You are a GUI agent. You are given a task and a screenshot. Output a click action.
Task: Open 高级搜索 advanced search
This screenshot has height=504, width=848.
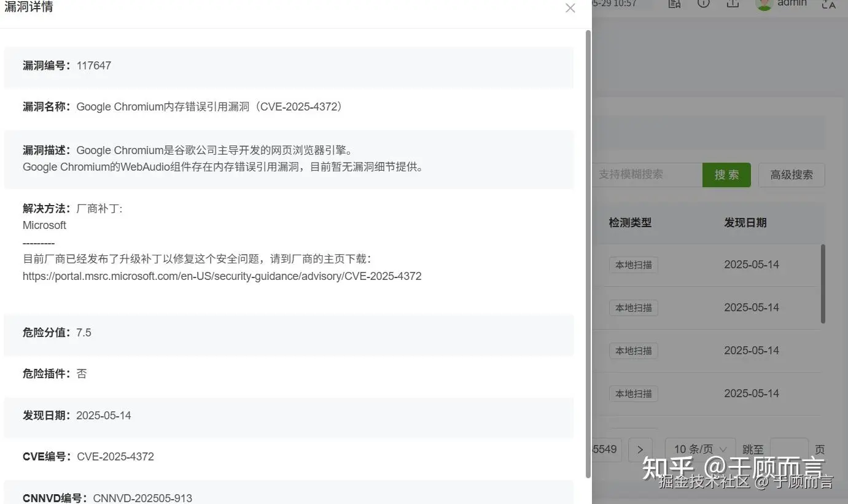click(792, 175)
